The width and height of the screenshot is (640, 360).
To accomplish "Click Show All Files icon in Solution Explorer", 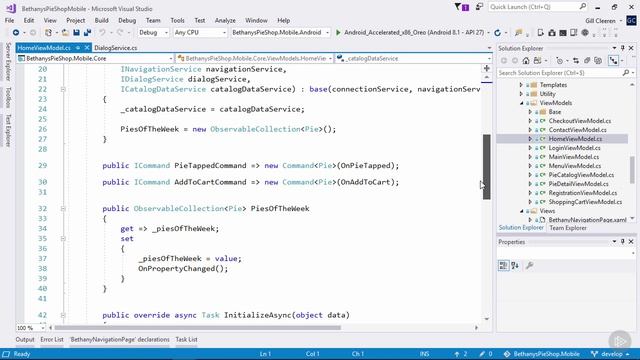I will coord(598,61).
